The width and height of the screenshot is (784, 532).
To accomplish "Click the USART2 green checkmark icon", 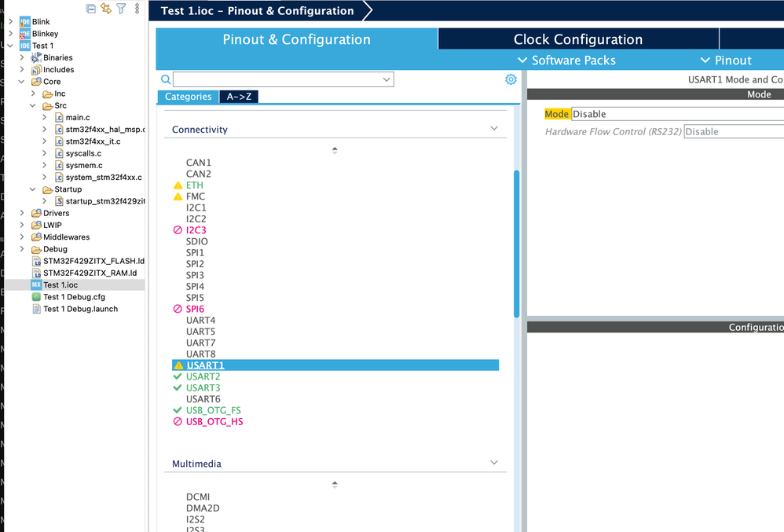I will [177, 376].
